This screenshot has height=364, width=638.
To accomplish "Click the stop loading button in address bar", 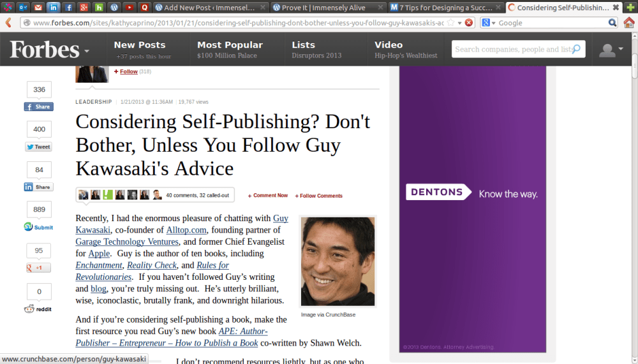I will (x=469, y=22).
